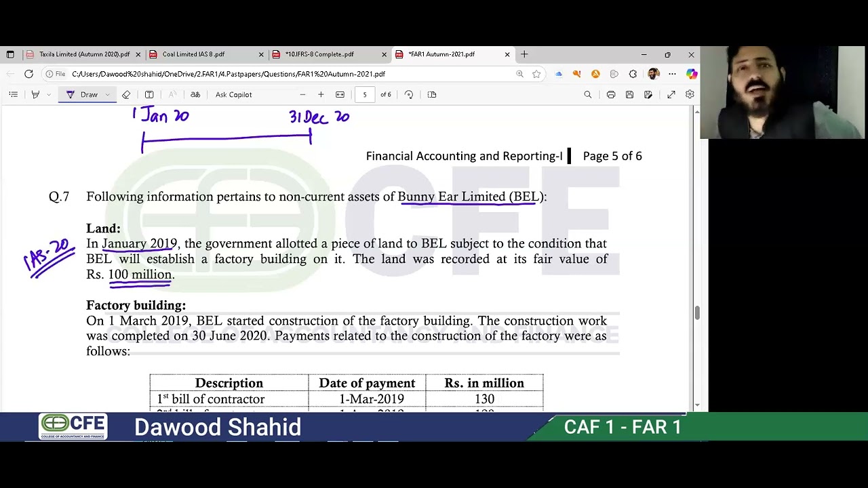Click the vertical scrollbar thumb

click(x=696, y=312)
